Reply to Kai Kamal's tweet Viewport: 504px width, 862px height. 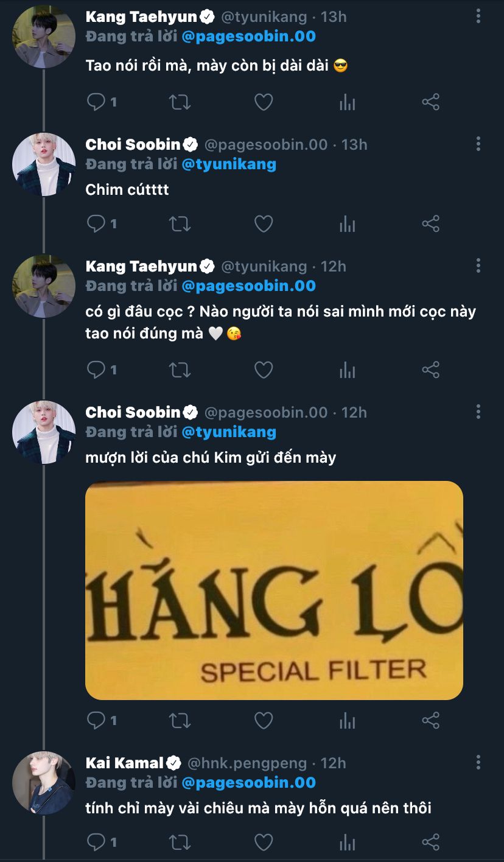pos(96,843)
